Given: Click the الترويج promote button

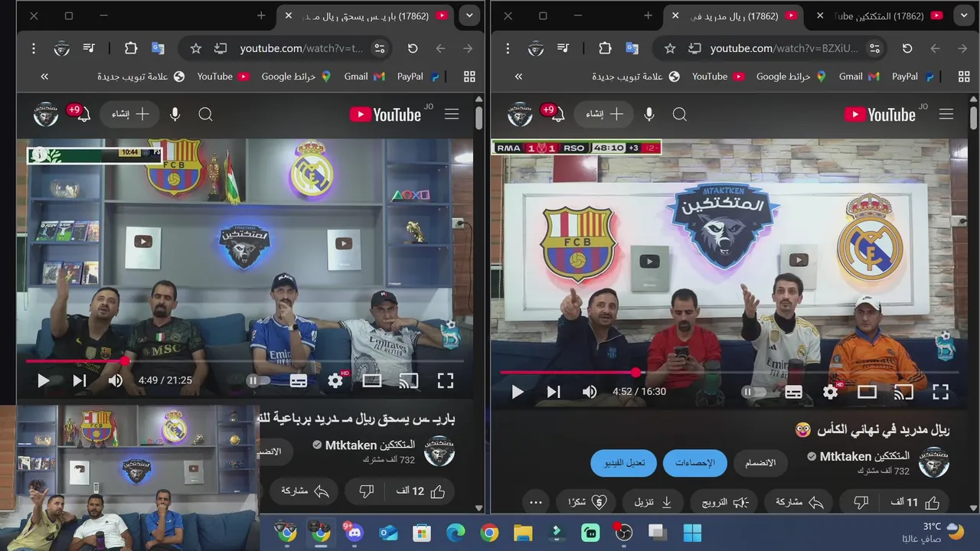Looking at the screenshot, I should click(x=724, y=503).
